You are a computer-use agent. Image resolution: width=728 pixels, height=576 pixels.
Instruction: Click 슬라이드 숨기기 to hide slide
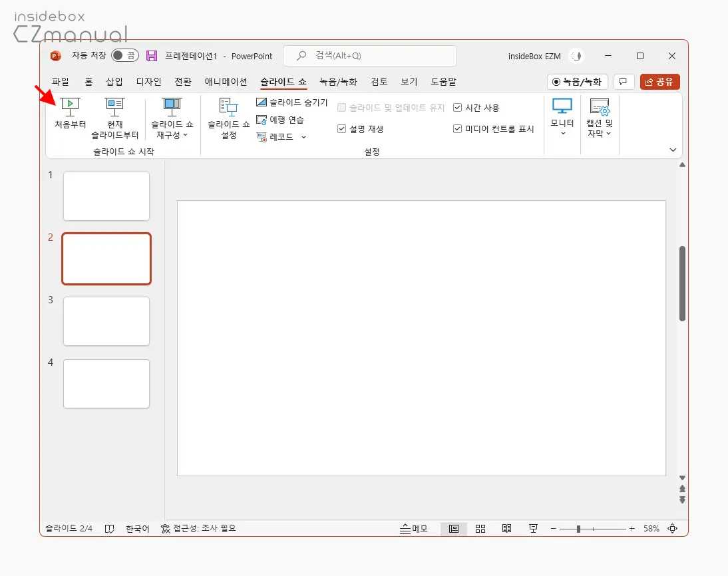pos(292,102)
